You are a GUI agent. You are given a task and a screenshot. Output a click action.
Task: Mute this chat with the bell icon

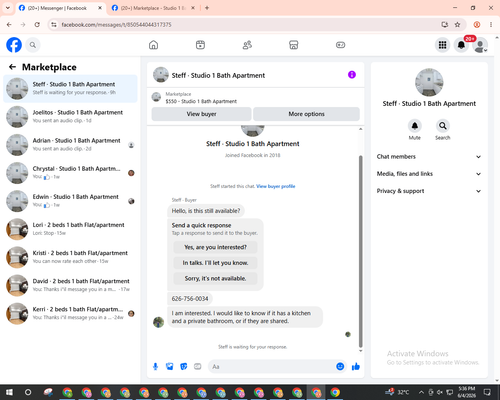coord(415,126)
